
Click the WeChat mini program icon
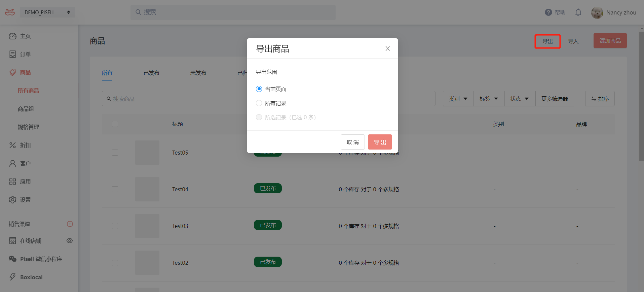pyautogui.click(x=12, y=259)
